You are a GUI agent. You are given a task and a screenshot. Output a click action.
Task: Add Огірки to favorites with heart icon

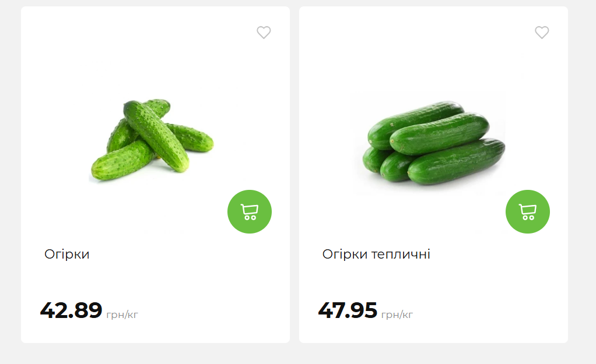tap(264, 33)
